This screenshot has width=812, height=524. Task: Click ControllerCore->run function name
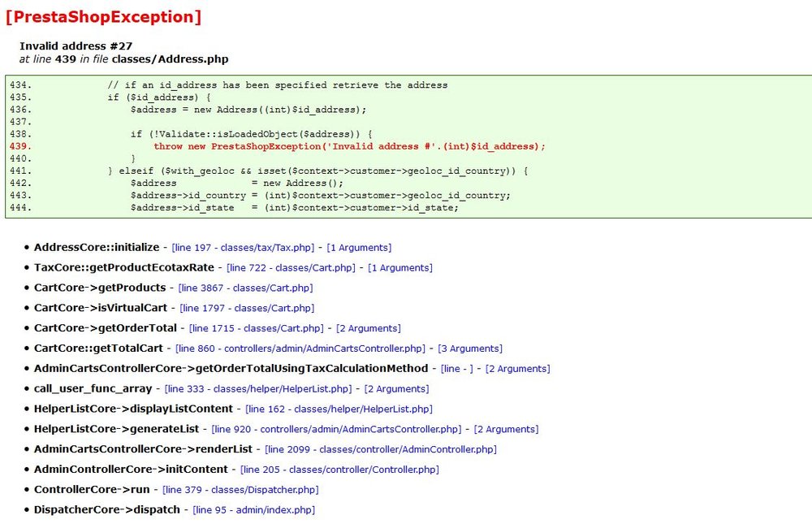tap(93, 491)
